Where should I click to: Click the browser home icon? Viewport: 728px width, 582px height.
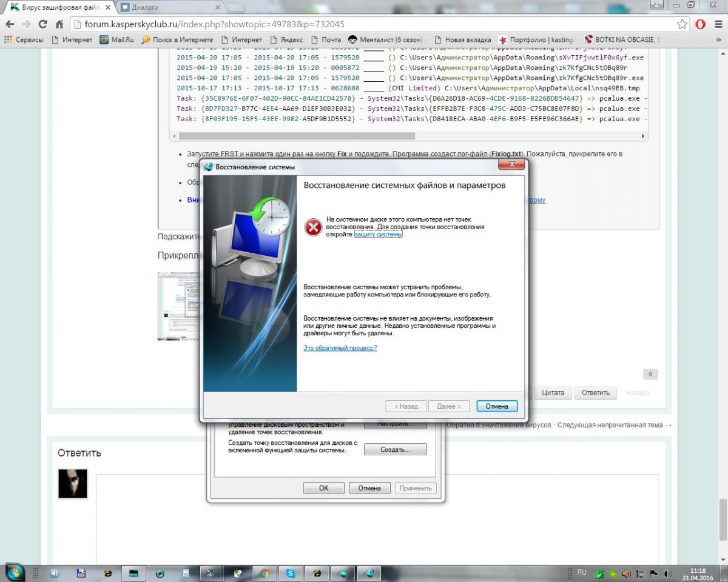(x=59, y=24)
